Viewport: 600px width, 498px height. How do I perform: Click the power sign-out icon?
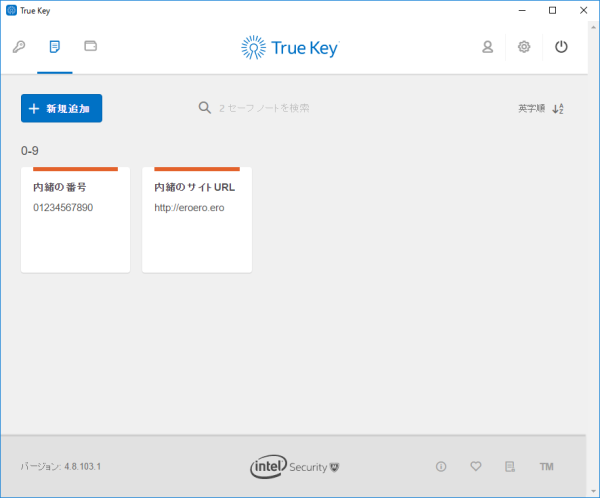click(561, 47)
